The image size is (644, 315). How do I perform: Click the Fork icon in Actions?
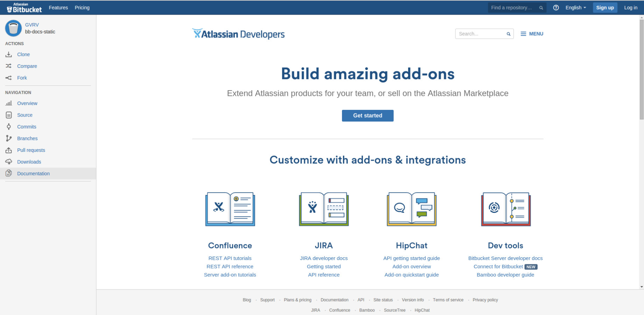[x=9, y=78]
